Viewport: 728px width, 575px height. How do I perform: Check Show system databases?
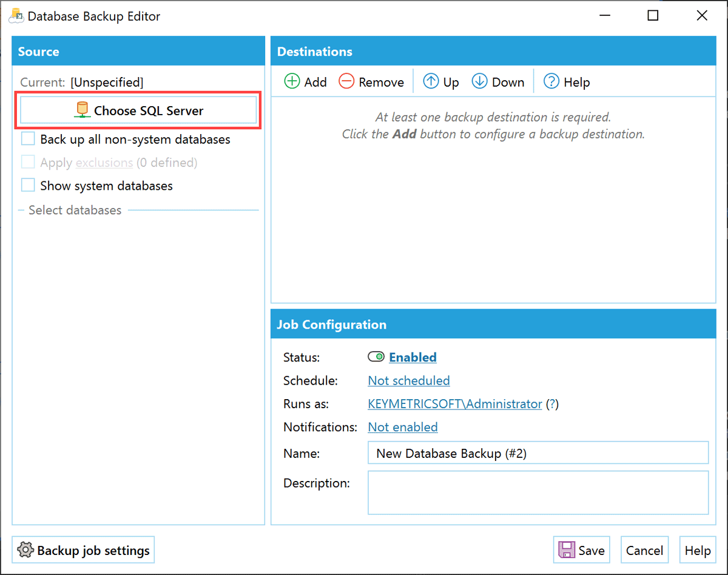click(x=28, y=185)
